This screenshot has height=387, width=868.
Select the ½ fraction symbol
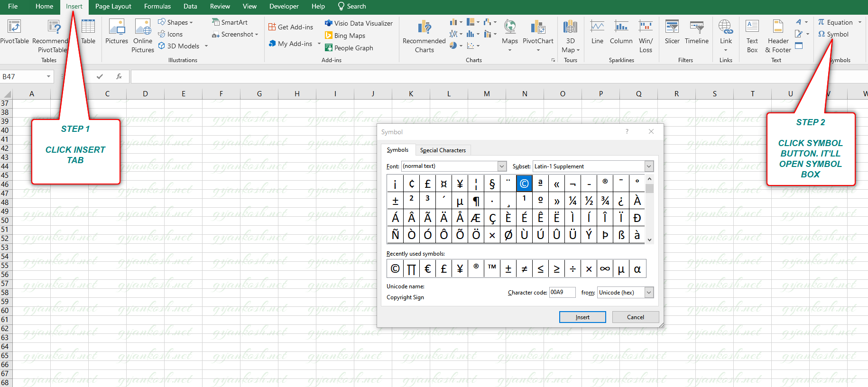589,201
